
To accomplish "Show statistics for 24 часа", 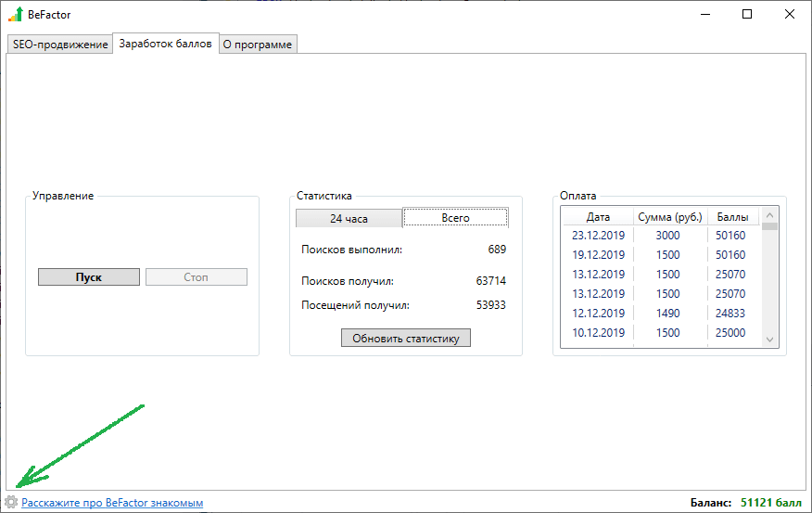I will tap(349, 219).
